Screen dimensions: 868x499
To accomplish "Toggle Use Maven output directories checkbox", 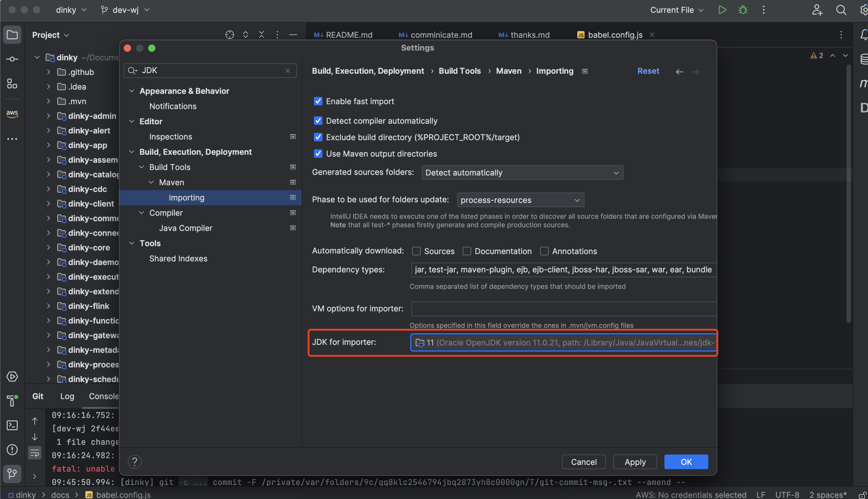I will click(x=318, y=154).
